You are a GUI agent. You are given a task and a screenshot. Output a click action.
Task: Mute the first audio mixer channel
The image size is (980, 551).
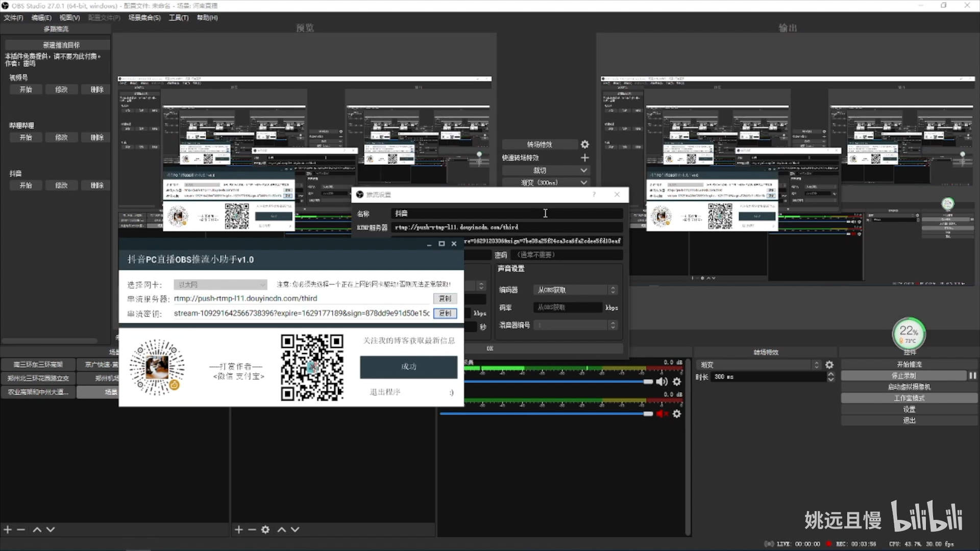pyautogui.click(x=661, y=382)
